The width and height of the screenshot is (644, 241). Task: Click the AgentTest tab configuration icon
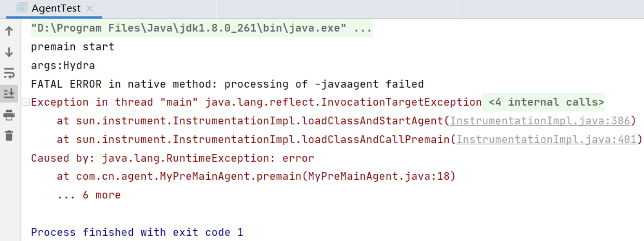(21, 8)
